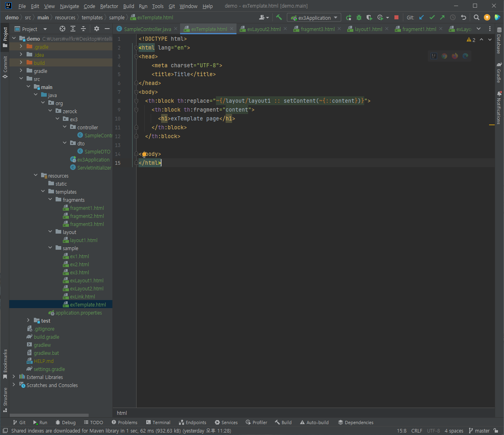Expand all in Project panel

coord(73,29)
